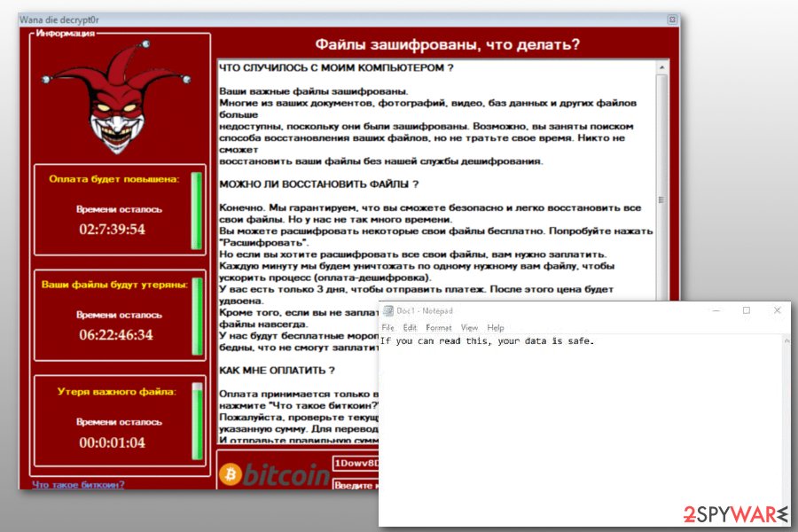Image resolution: width=798 pixels, height=532 pixels.
Task: Click 'МОЖНО ЛИ ВОССТАНОВИТЬ ФАЙЛЫ ?' heading
Action: (x=318, y=184)
